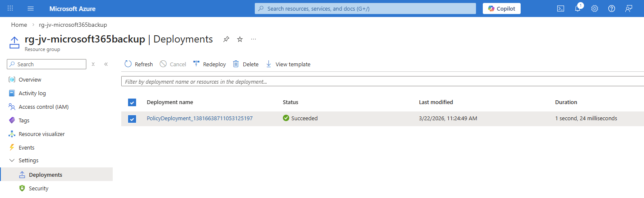Open the app launcher grid icon
644x198 pixels.
tap(11, 8)
